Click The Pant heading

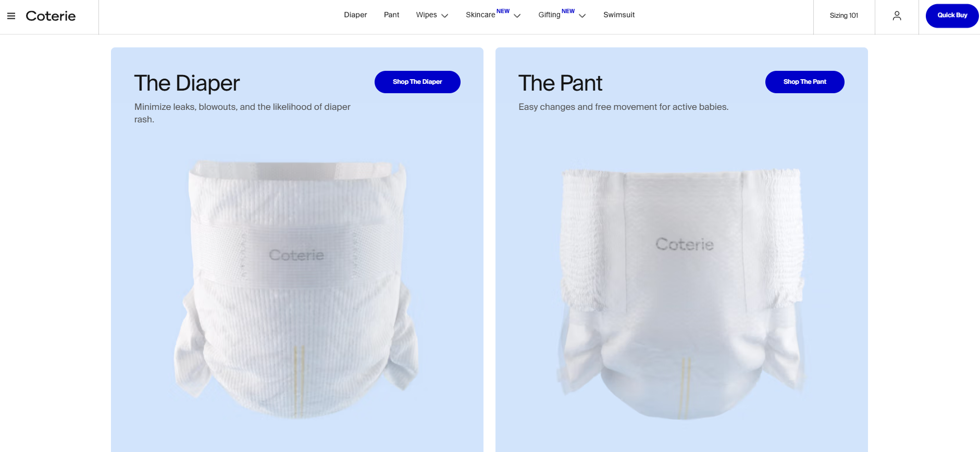(x=560, y=83)
